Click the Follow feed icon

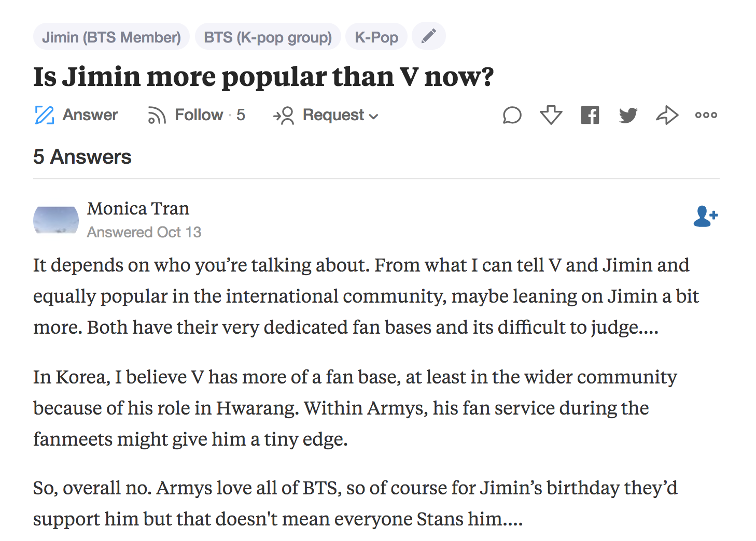click(x=157, y=115)
